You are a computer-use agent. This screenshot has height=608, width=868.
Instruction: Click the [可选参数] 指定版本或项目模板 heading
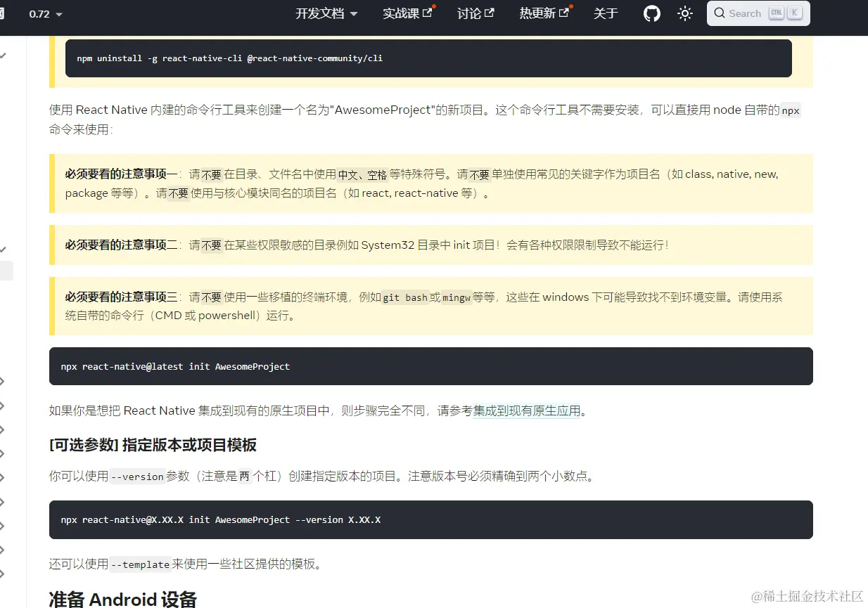153,444
